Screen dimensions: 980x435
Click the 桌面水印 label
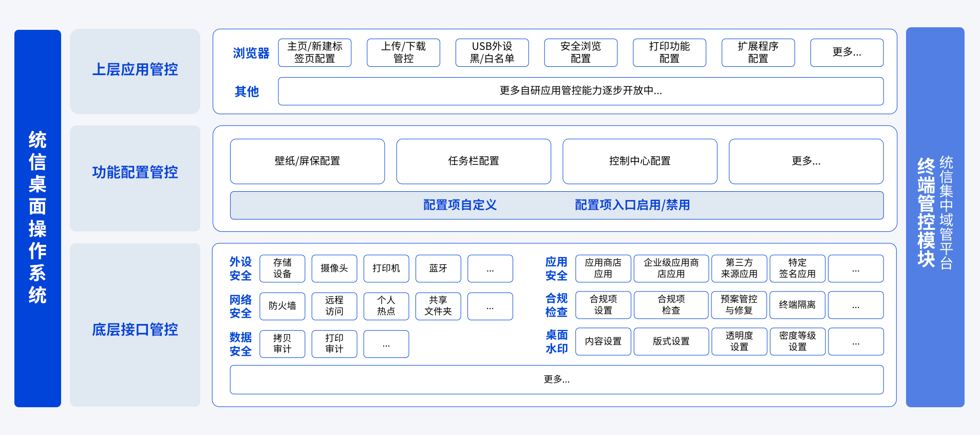click(556, 341)
